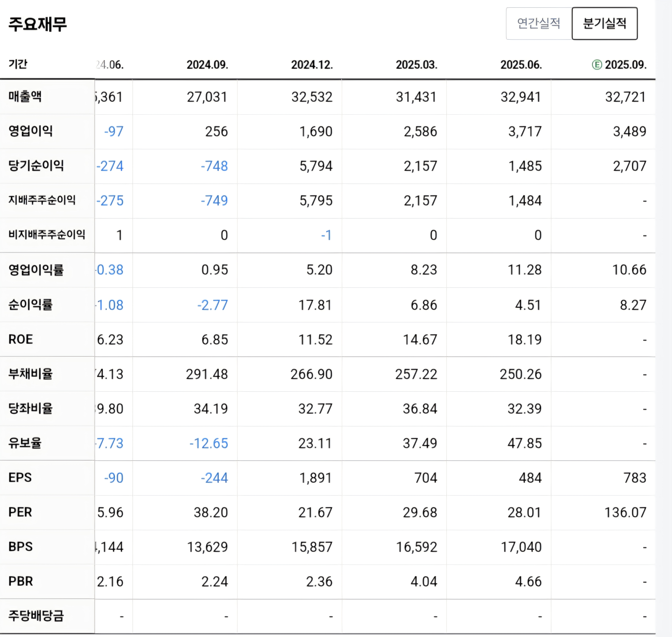Screen dimensions: 672x637
Task: Click the 부채비율 row label
Action: click(x=31, y=374)
